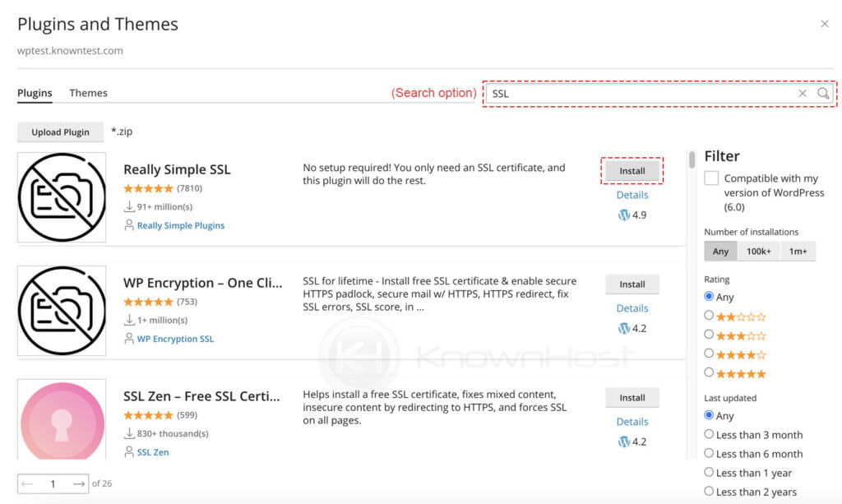This screenshot has width=842, height=504.
Task: Open Details for Really Simple SSL
Action: 632,195
